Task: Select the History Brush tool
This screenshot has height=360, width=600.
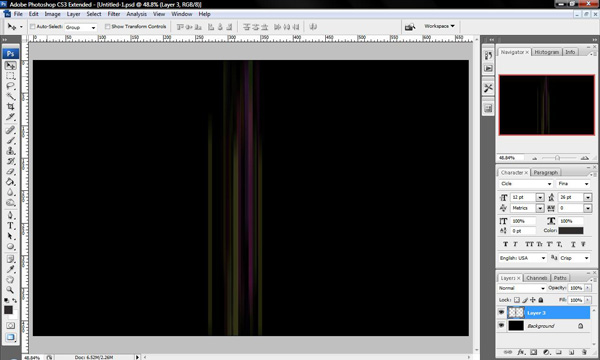Action: tap(10, 161)
